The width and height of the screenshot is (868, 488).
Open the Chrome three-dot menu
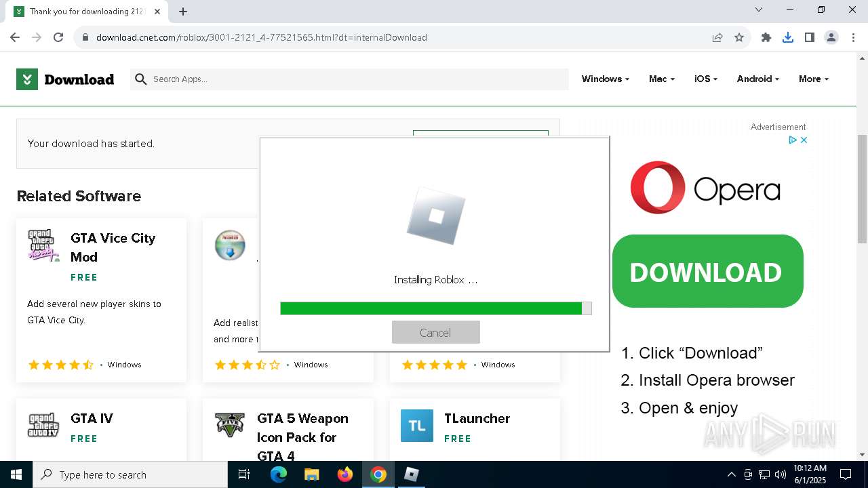click(852, 37)
